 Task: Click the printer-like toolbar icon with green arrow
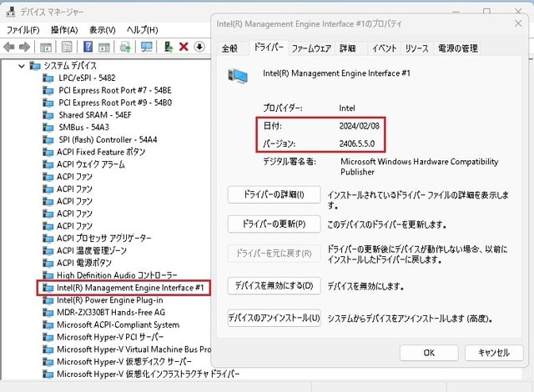point(125,47)
